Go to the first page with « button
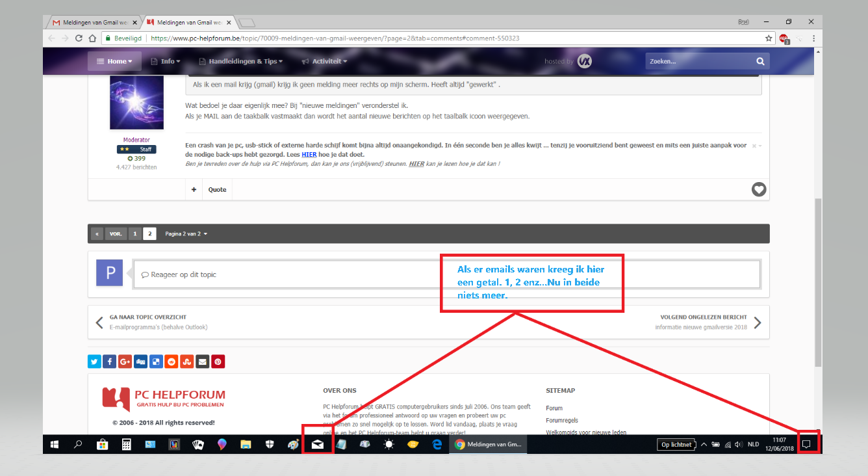 (x=97, y=233)
